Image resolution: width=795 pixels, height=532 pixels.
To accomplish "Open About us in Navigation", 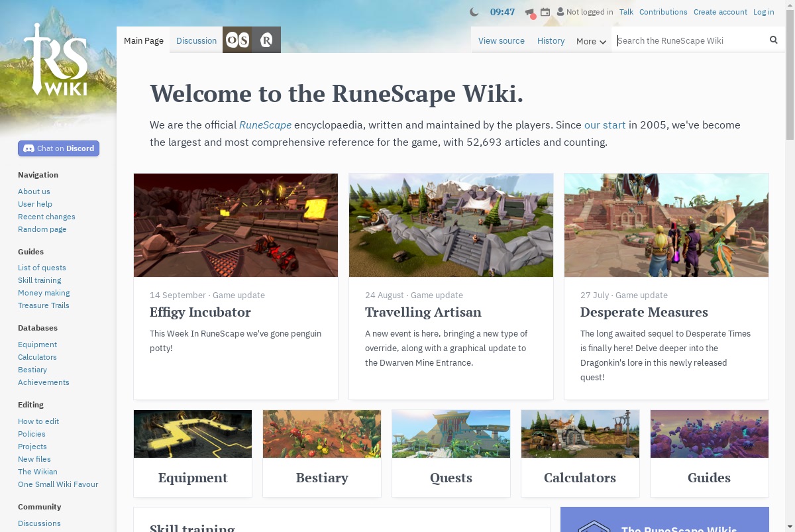I will [x=34, y=191].
